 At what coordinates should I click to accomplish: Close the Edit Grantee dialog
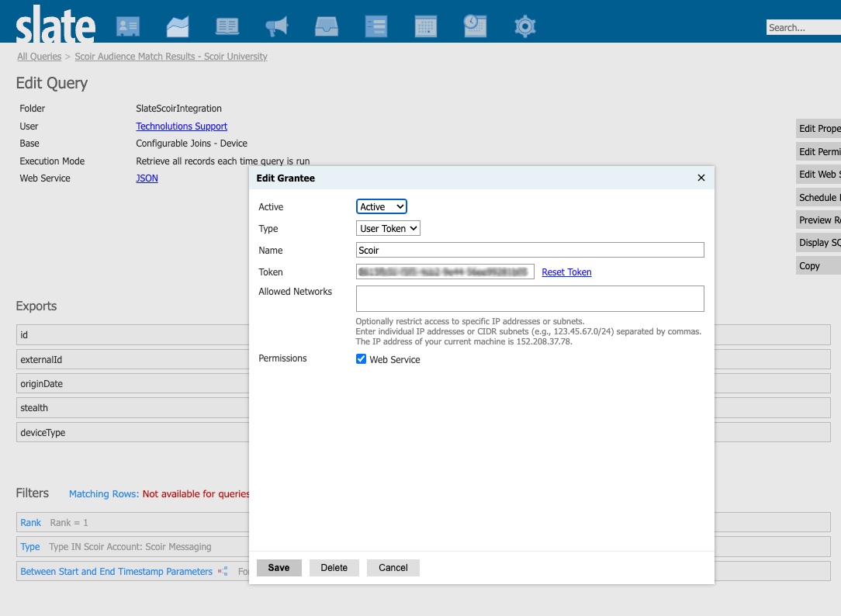coord(701,178)
